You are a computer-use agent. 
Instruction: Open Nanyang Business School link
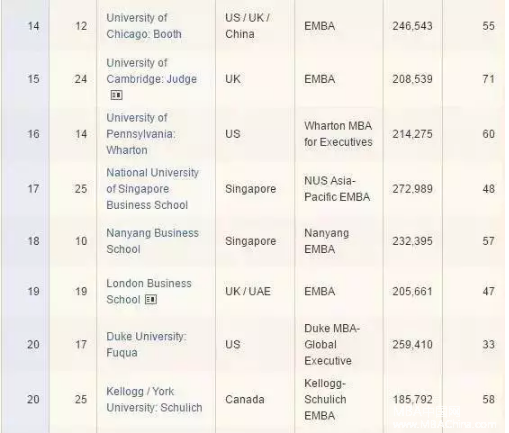tap(153, 241)
